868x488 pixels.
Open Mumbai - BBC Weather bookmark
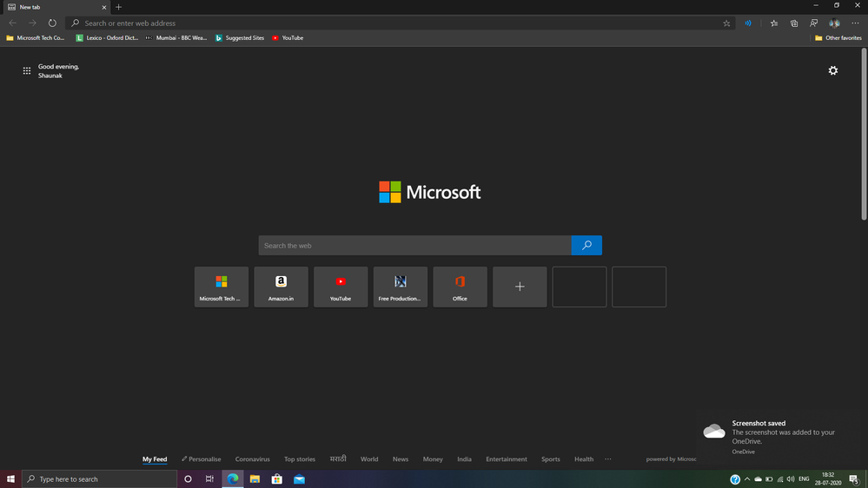point(176,38)
